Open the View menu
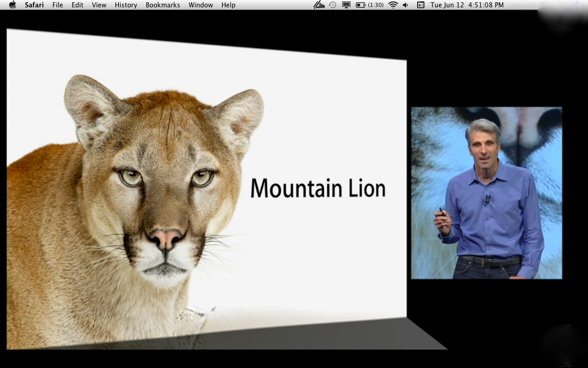The height and width of the screenshot is (368, 588). click(x=99, y=5)
